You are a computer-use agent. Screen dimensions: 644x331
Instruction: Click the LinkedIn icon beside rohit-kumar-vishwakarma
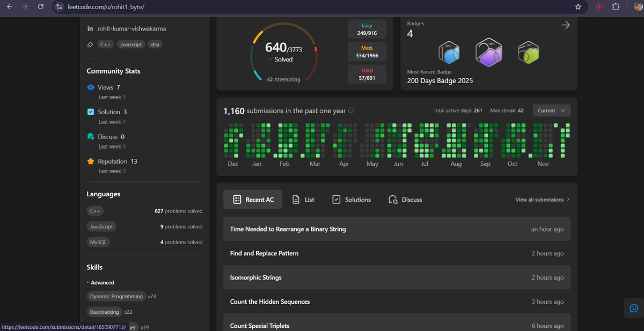click(x=90, y=28)
